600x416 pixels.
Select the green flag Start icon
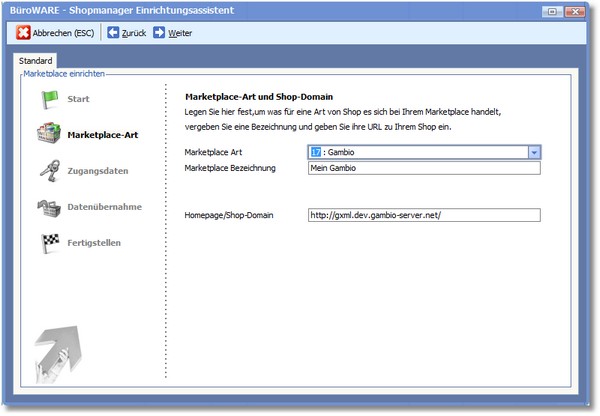tap(49, 99)
